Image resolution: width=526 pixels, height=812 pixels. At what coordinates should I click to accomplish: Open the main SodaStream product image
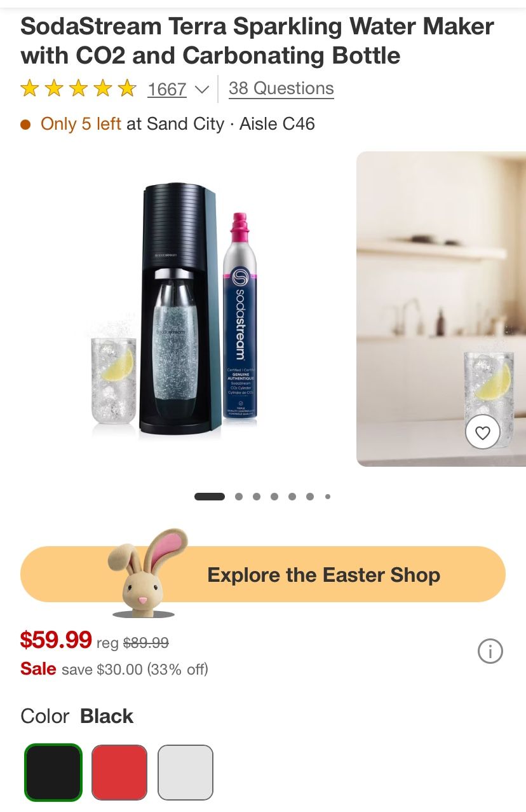coord(177,309)
